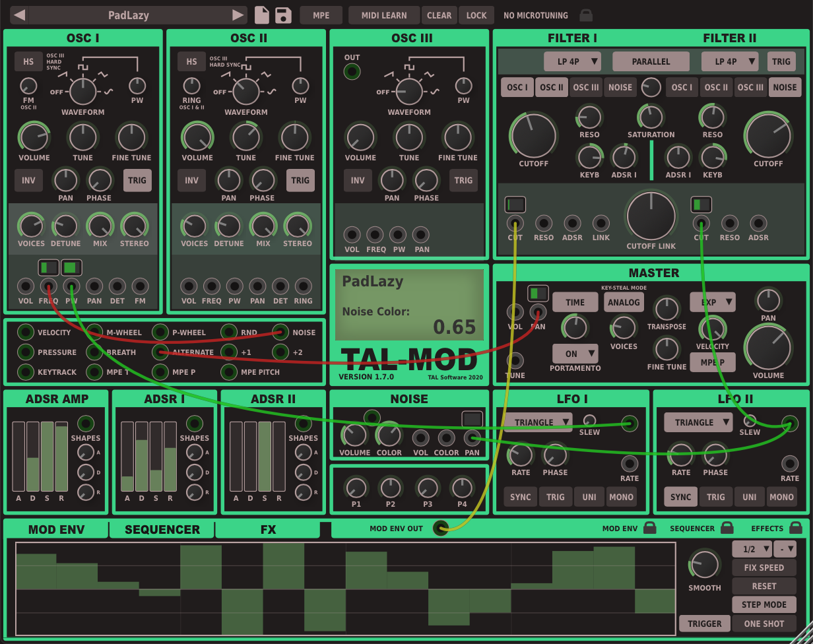The width and height of the screenshot is (813, 644).
Task: Advance to next preset with right arrow
Action: click(x=238, y=15)
